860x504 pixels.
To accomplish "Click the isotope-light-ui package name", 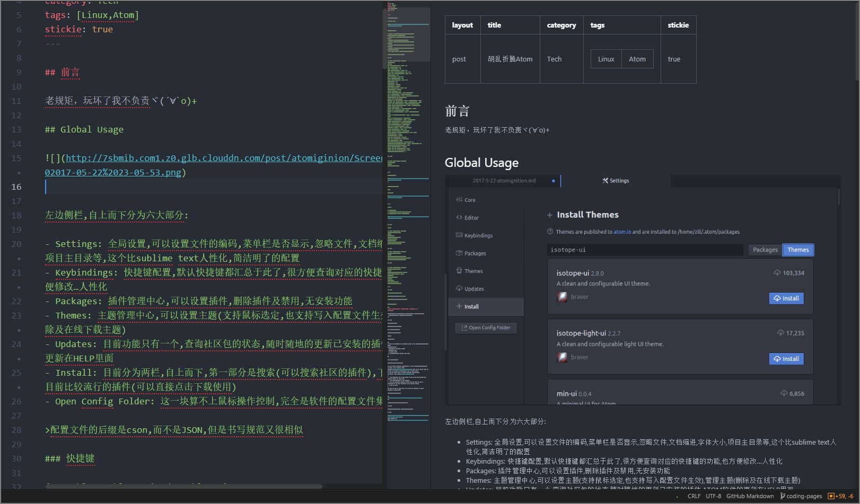I will point(581,333).
